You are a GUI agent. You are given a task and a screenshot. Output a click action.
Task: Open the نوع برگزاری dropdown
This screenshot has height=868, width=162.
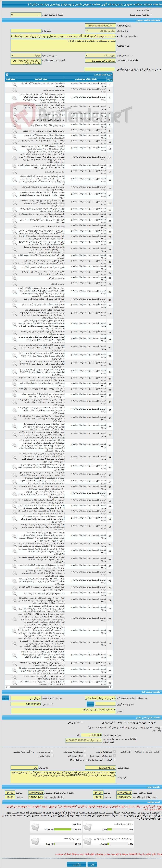point(100,31)
